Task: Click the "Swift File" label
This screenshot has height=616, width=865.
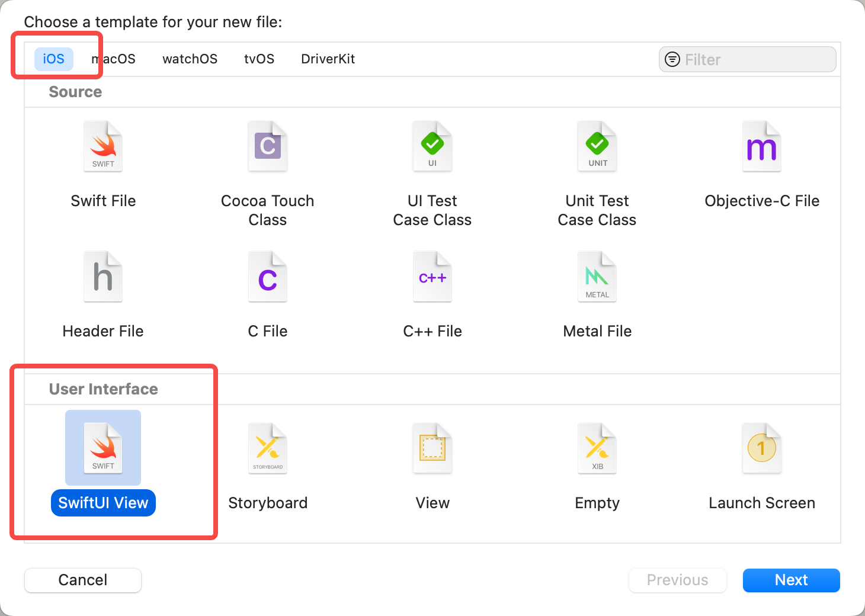Action: [x=103, y=201]
